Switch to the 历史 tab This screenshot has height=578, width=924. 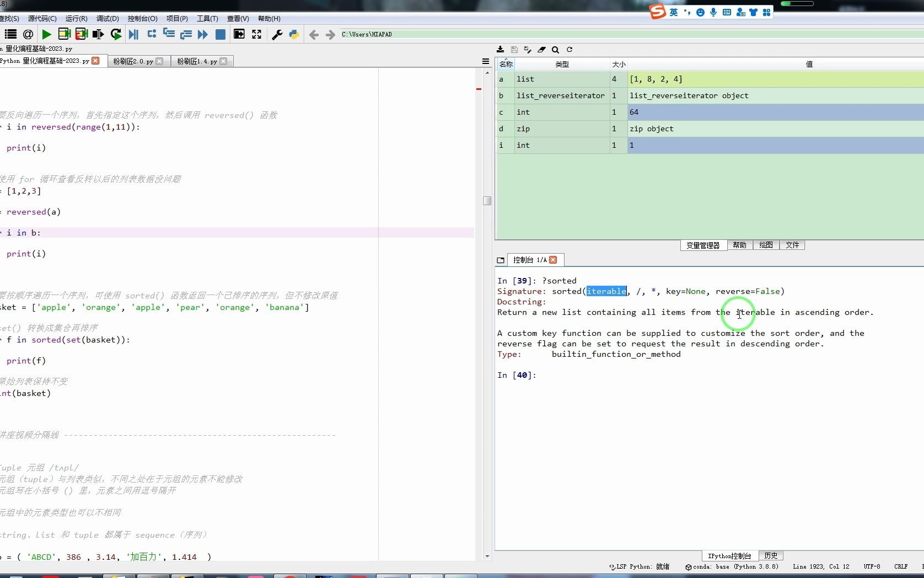771,555
